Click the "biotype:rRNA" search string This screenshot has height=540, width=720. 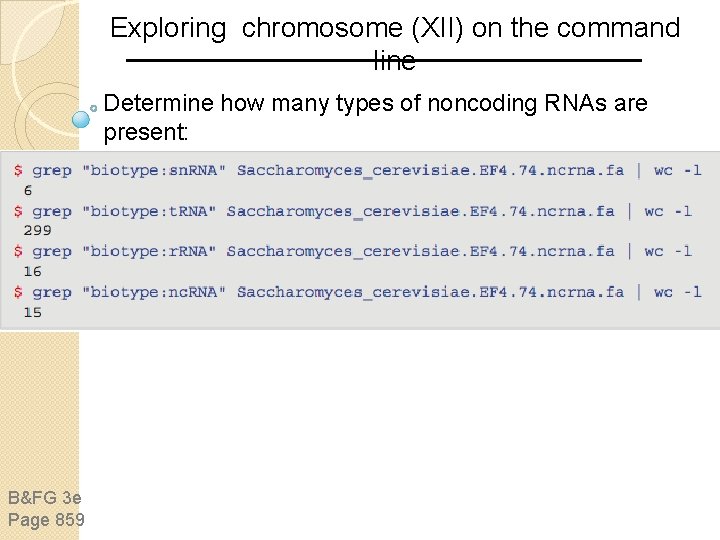point(149,251)
